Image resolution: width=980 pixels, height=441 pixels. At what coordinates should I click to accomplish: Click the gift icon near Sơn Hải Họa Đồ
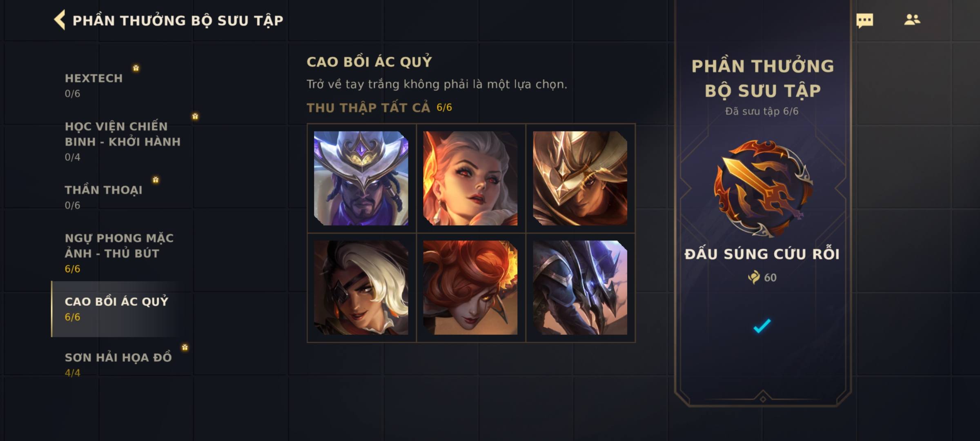coord(185,347)
